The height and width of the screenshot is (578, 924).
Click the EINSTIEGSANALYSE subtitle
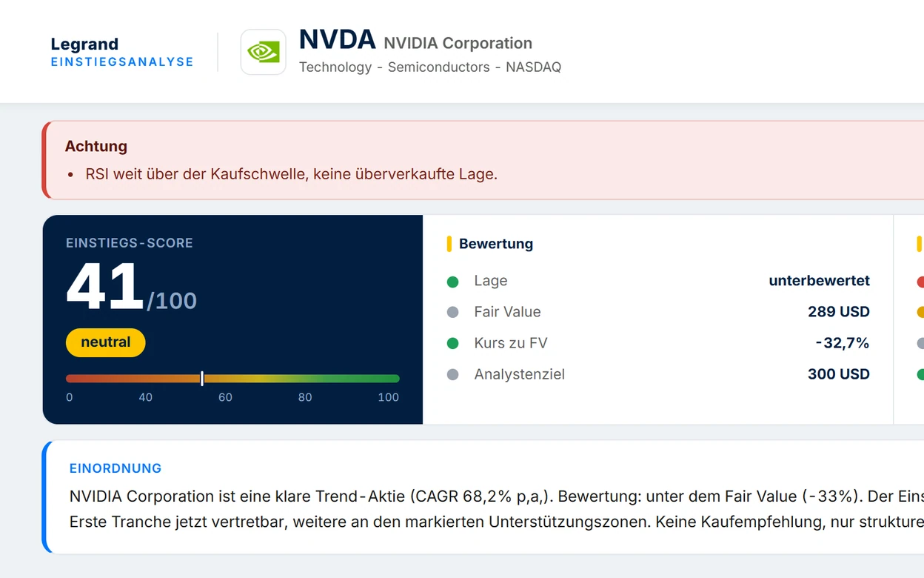pyautogui.click(x=122, y=62)
